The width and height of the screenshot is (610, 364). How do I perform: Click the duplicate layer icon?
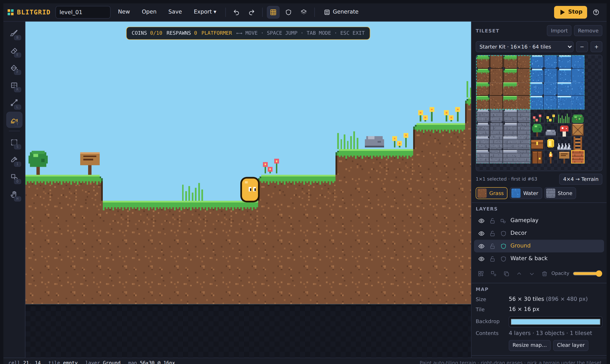pyautogui.click(x=506, y=274)
